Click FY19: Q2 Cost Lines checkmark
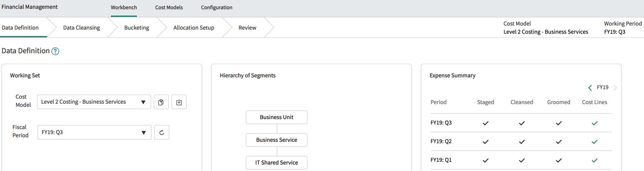The height and width of the screenshot is (171, 644). [x=594, y=141]
